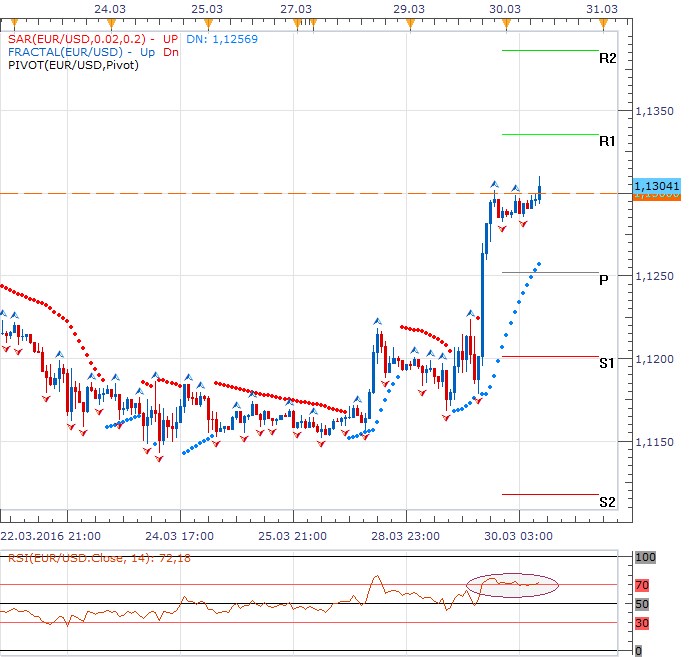Image resolution: width=690 pixels, height=657 pixels.
Task: Select the orange marker below 30.03
Action: (506, 22)
